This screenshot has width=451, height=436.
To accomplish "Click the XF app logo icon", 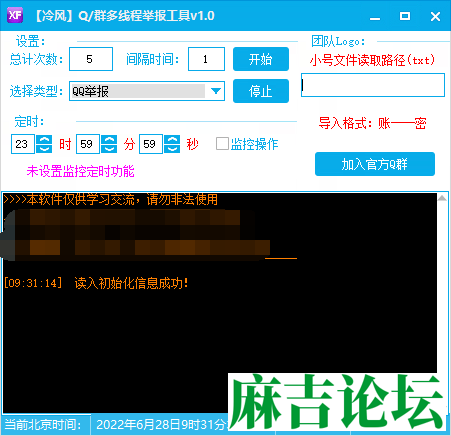I will [x=15, y=15].
